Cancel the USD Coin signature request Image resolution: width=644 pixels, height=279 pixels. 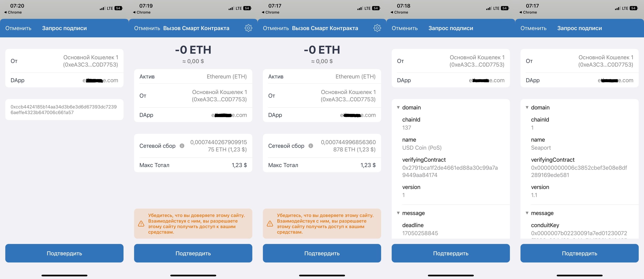pos(404,28)
